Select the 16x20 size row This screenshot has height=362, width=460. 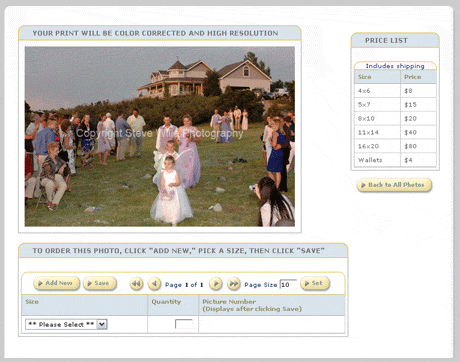395,146
